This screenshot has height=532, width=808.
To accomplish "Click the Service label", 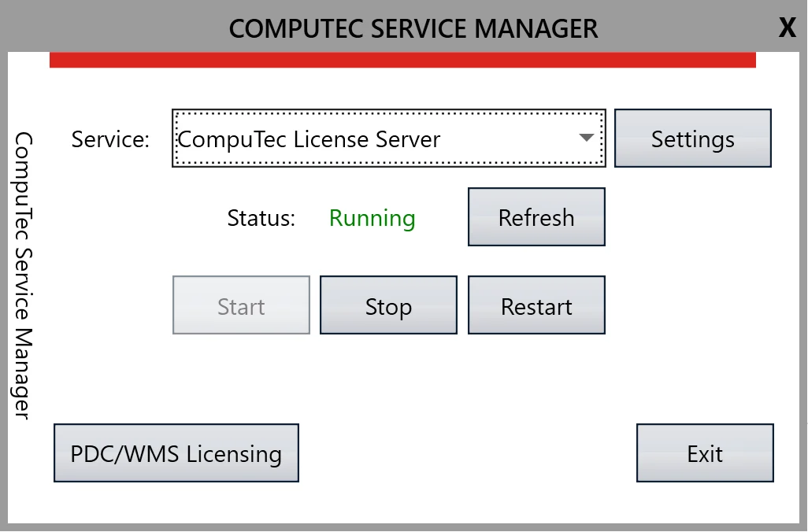I will click(x=109, y=139).
